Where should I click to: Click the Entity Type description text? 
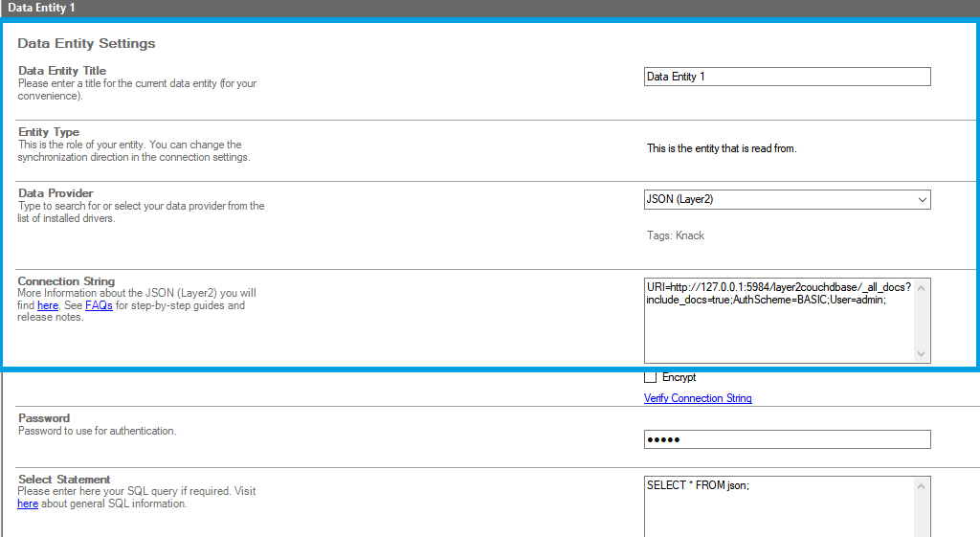pos(134,151)
